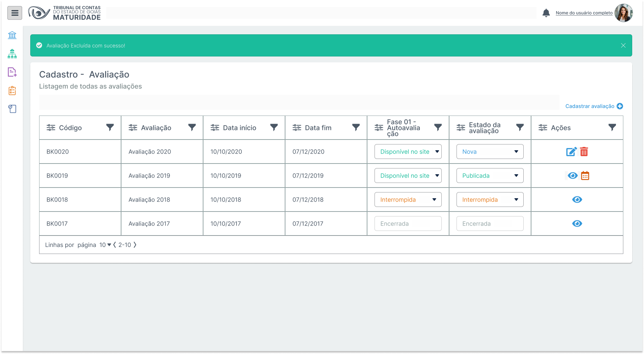Image resolution: width=644 pixels, height=354 pixels.
Task: Click the notification bell icon
Action: [546, 13]
